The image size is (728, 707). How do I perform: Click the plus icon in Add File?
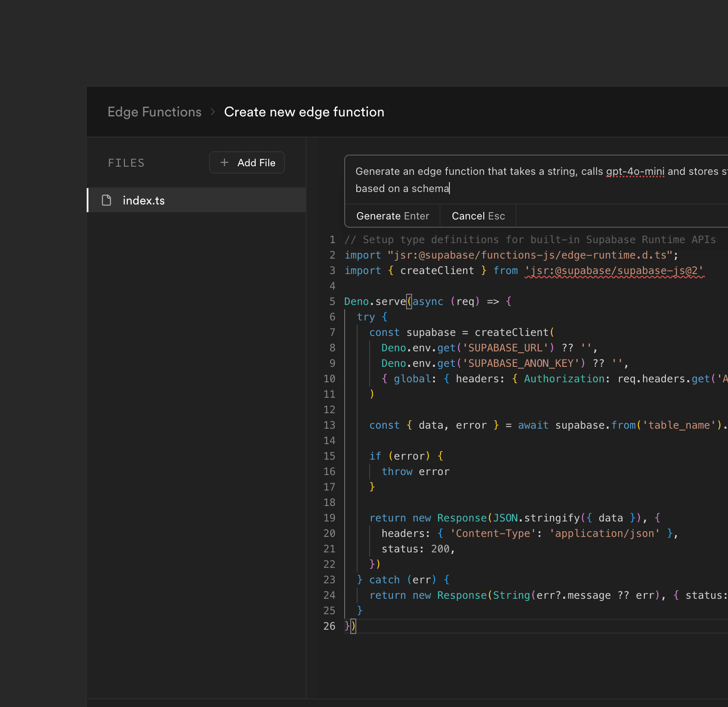[224, 162]
